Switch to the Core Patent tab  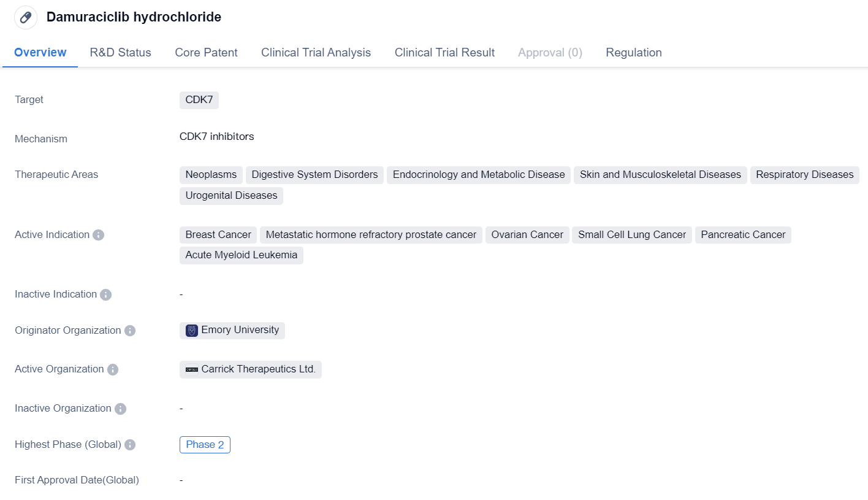coord(206,53)
